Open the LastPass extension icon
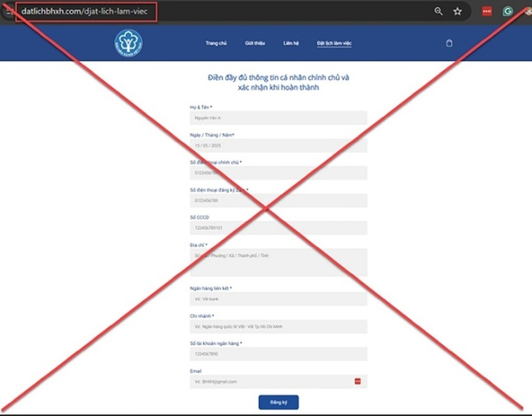 click(x=487, y=10)
